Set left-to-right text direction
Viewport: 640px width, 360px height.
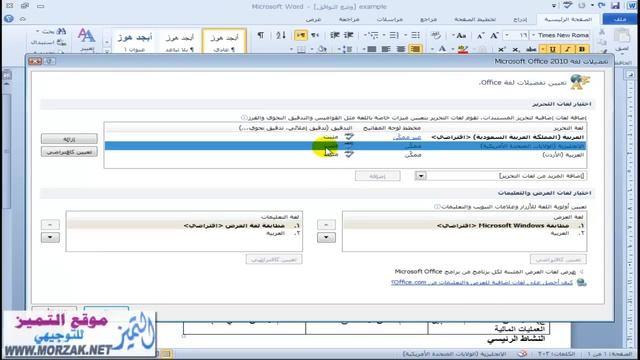pyautogui.click(x=315, y=36)
